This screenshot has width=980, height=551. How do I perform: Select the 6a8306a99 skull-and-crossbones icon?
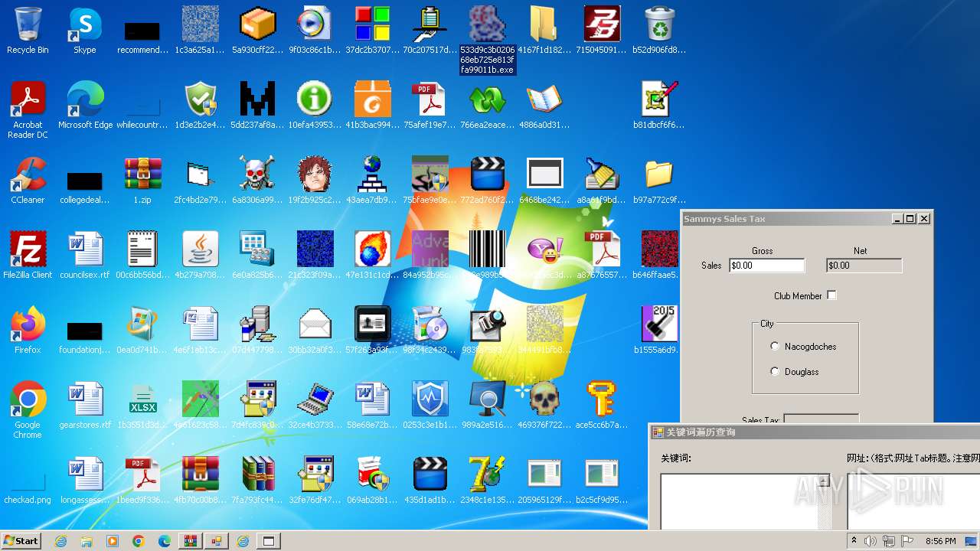(257, 181)
